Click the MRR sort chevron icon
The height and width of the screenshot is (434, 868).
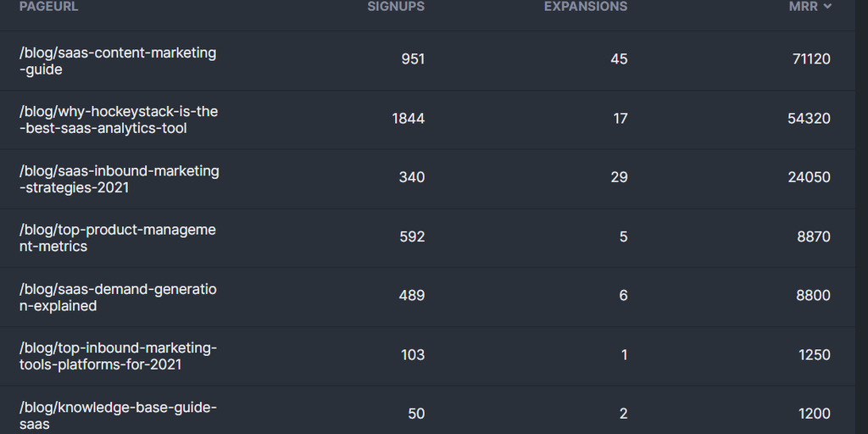[x=827, y=7]
